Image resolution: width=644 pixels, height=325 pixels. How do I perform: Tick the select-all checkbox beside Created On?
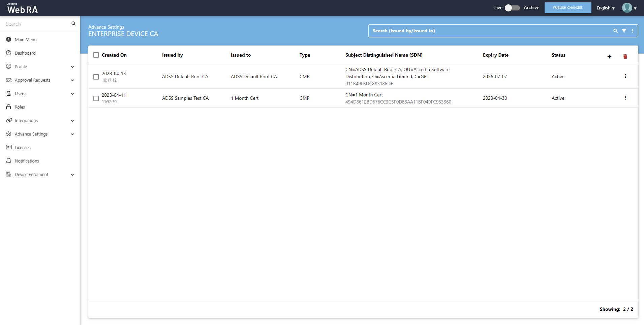click(x=96, y=55)
